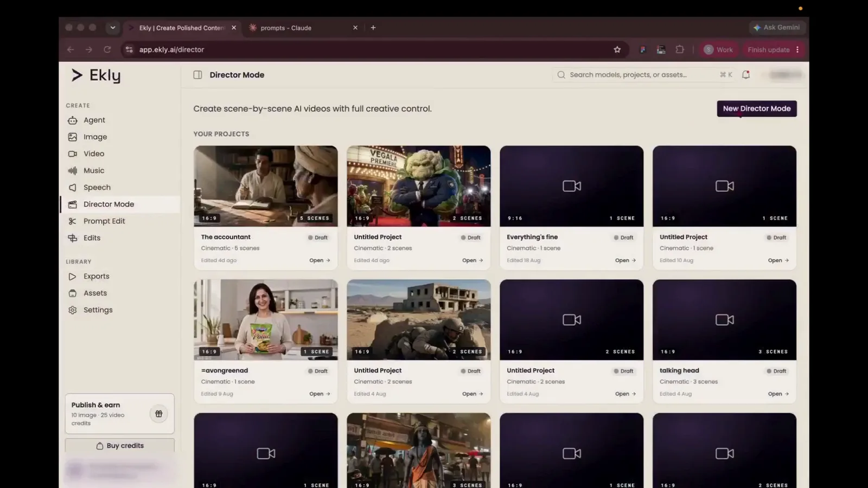Click the search models, projects, or assets field
This screenshot has width=868, height=488.
pos(644,75)
